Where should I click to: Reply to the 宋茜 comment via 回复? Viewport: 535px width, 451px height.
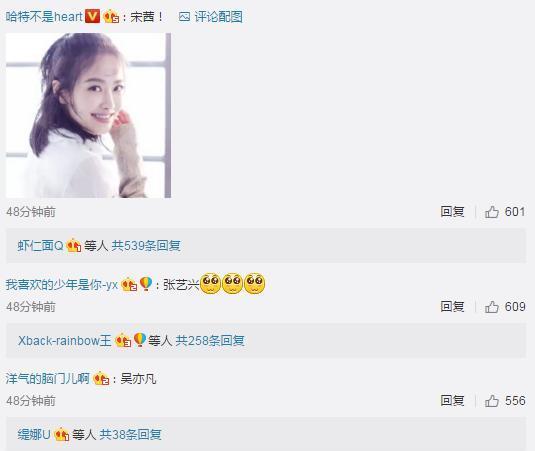tap(452, 212)
